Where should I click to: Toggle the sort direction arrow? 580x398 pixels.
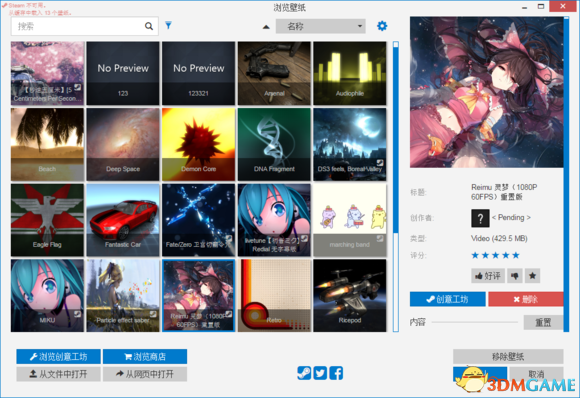click(x=266, y=27)
